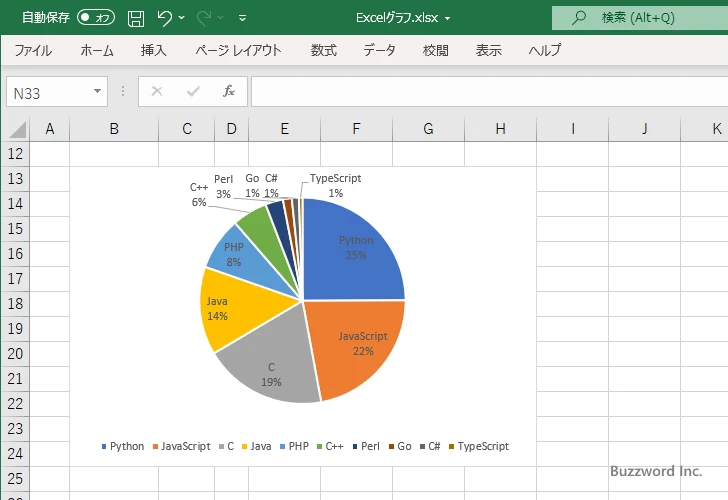
Task: Open the ファイル menu tab
Action: pyautogui.click(x=33, y=50)
